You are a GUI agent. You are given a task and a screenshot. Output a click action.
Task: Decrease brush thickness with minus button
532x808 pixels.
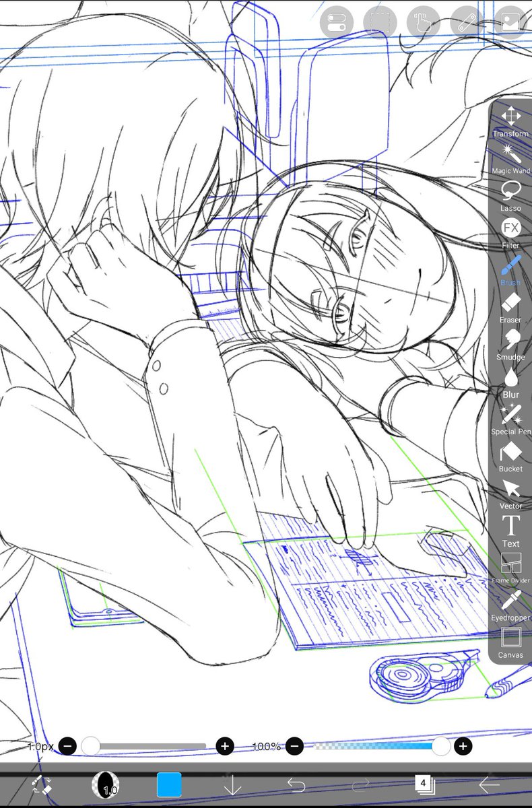67,746
